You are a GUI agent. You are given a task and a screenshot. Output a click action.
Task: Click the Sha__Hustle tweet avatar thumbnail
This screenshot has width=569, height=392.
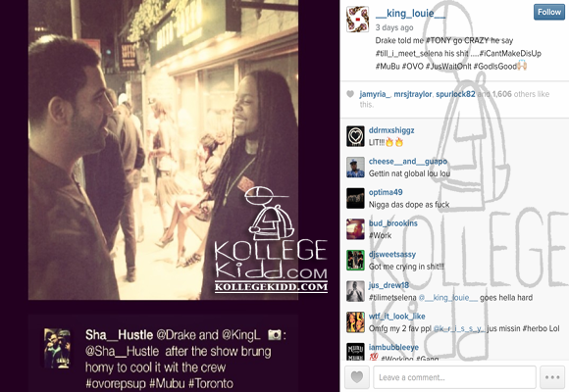click(57, 349)
